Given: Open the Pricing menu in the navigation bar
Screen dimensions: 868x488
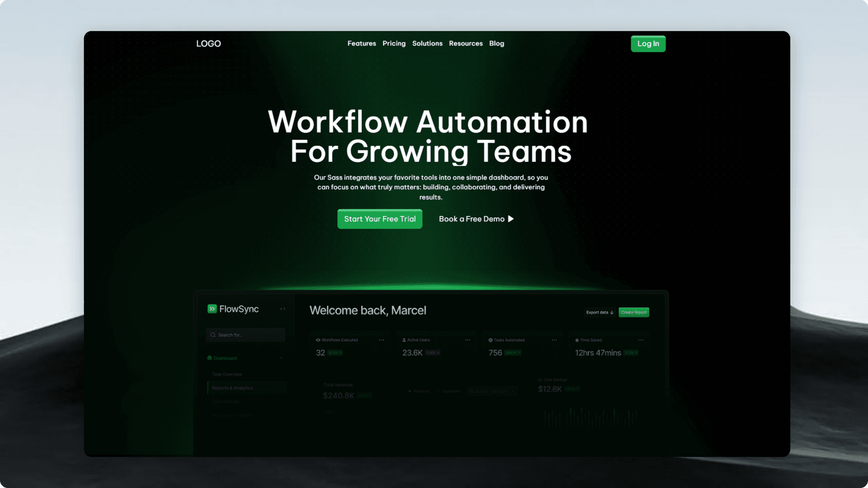Looking at the screenshot, I should click(394, 43).
